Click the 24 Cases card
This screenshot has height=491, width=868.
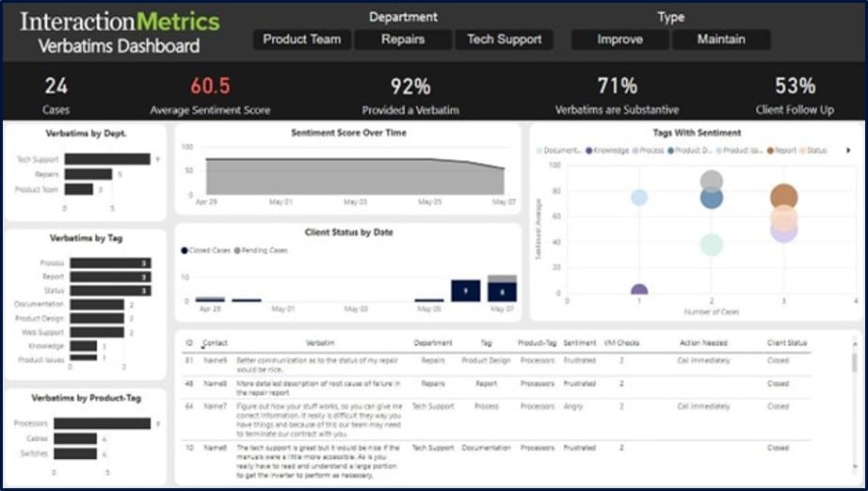pos(56,95)
